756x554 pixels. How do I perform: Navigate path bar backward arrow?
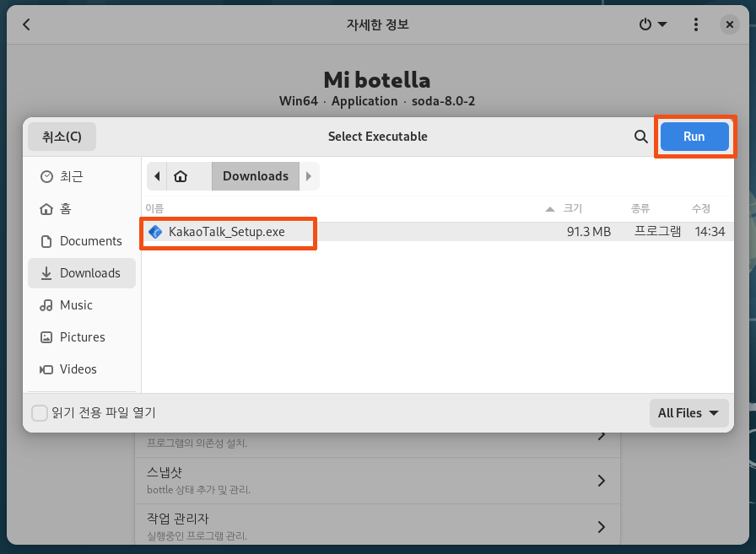coord(157,176)
